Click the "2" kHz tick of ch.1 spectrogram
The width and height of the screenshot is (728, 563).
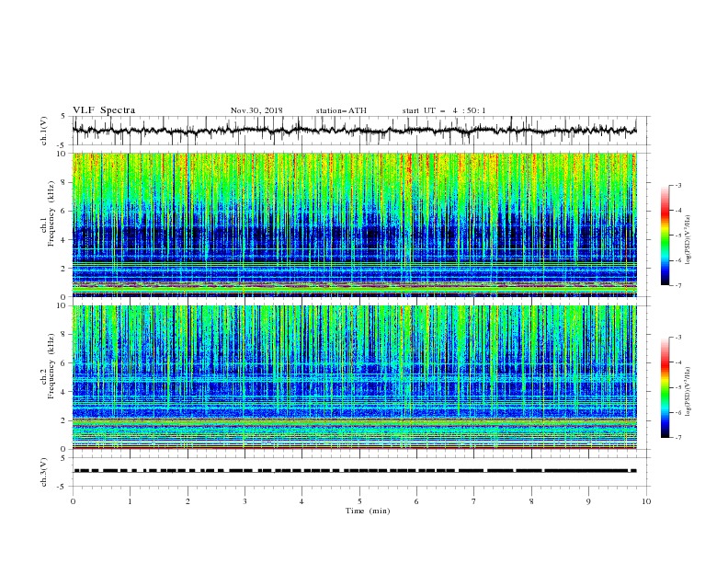pyautogui.click(x=64, y=269)
